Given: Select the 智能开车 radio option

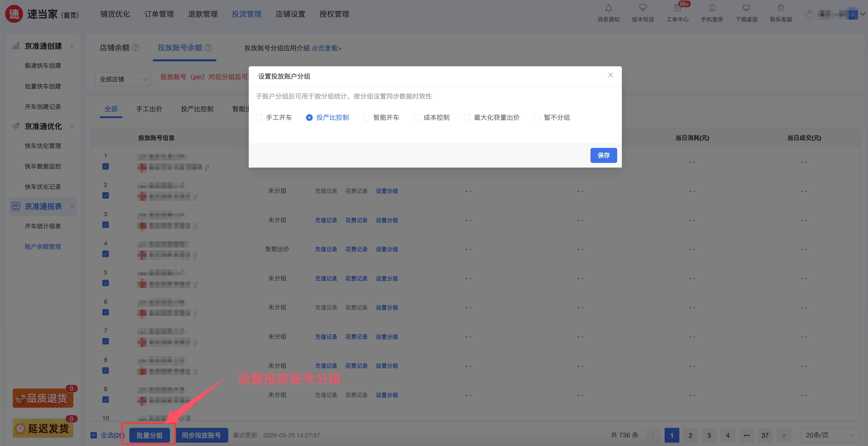Looking at the screenshot, I should tap(366, 118).
